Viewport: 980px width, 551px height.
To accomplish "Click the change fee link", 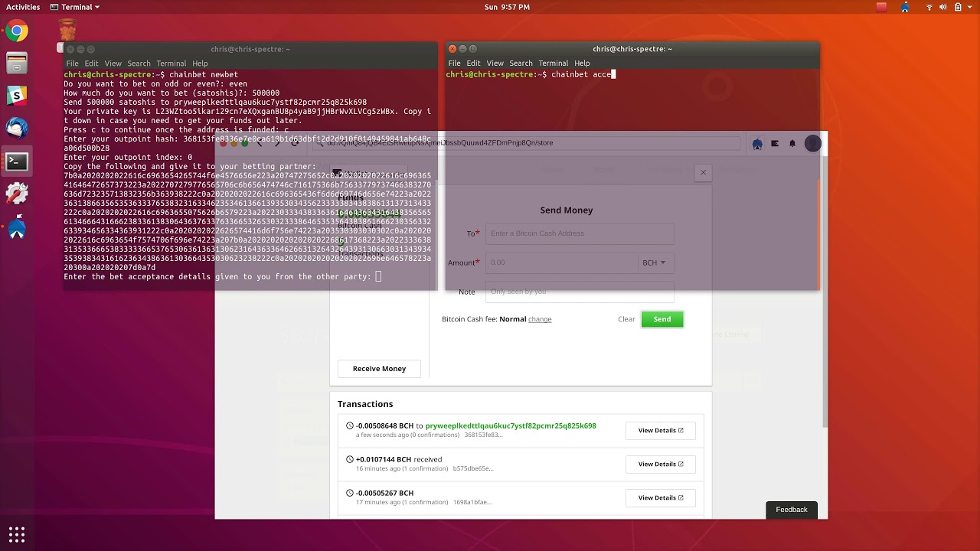I will 540,319.
